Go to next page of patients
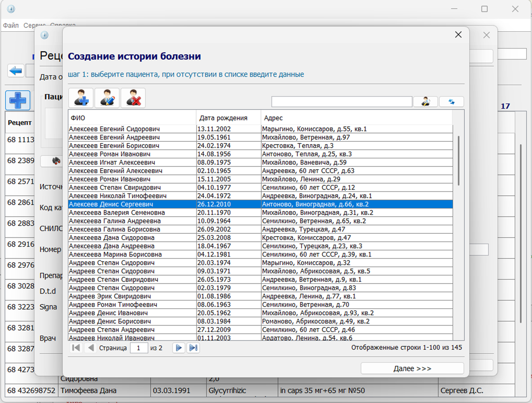 [178, 348]
